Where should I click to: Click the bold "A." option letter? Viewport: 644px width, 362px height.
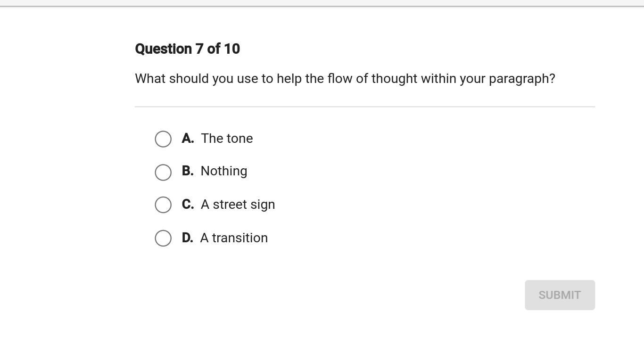pyautogui.click(x=188, y=139)
